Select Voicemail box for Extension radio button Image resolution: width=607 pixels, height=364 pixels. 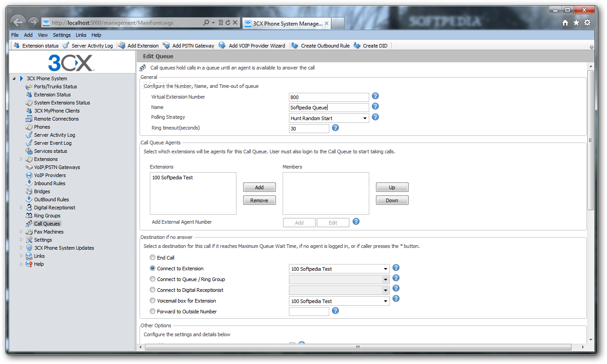(153, 301)
